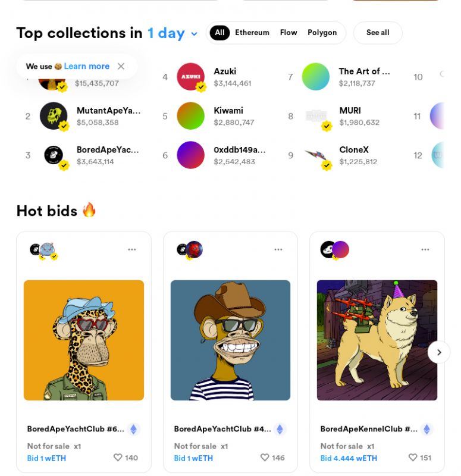The height and width of the screenshot is (476, 461).
Task: Like the BoredApeYachtClub #6 card with 140 likes
Action: 118,458
